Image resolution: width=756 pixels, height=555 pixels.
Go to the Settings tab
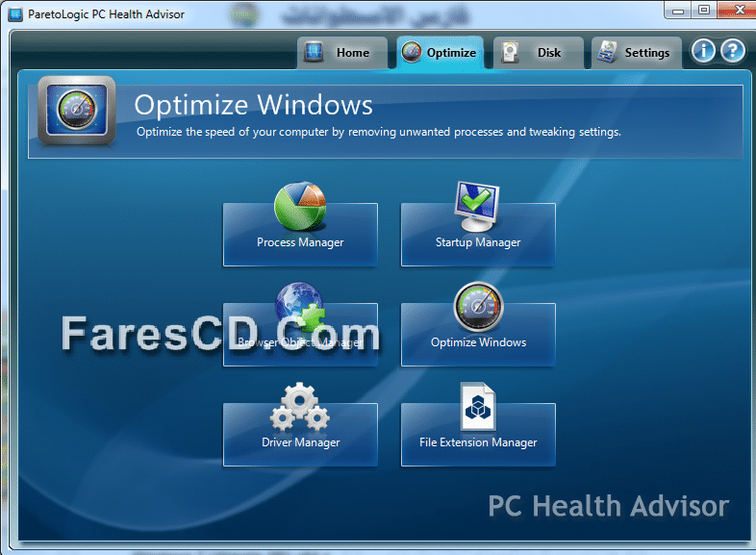pos(637,53)
